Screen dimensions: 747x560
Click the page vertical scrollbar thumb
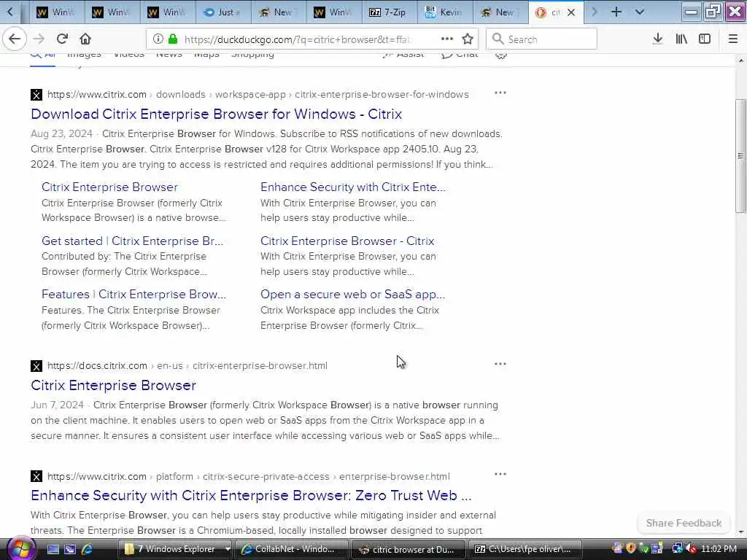pyautogui.click(x=740, y=155)
